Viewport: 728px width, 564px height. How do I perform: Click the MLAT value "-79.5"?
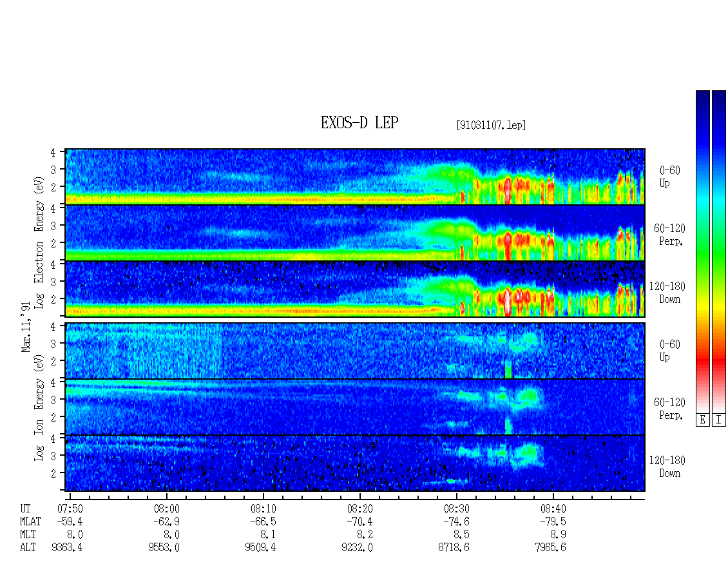[553, 521]
